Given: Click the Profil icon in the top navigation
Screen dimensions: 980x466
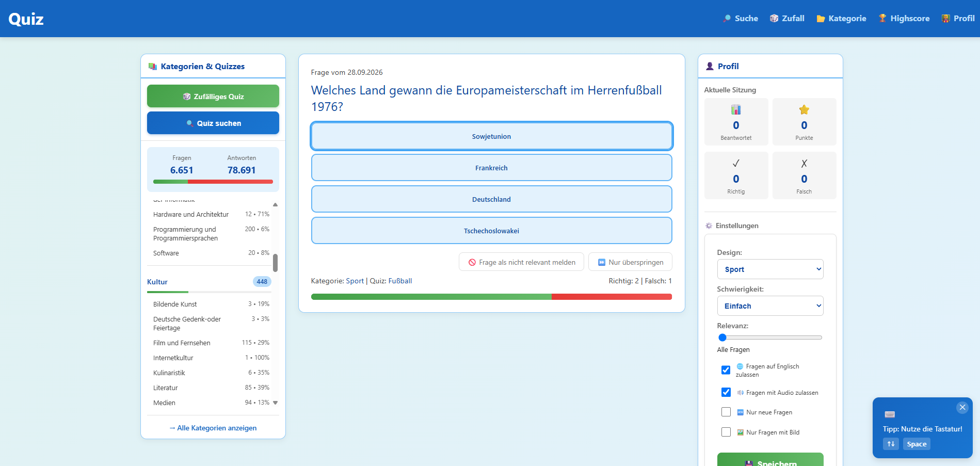Looking at the screenshot, I should pos(946,19).
